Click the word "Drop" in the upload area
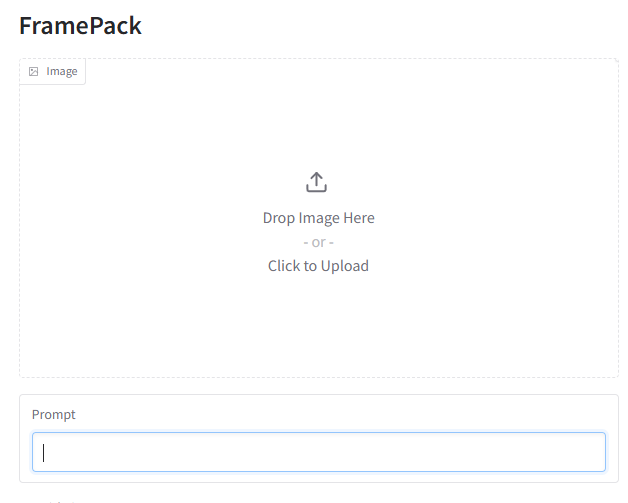 tap(279, 218)
